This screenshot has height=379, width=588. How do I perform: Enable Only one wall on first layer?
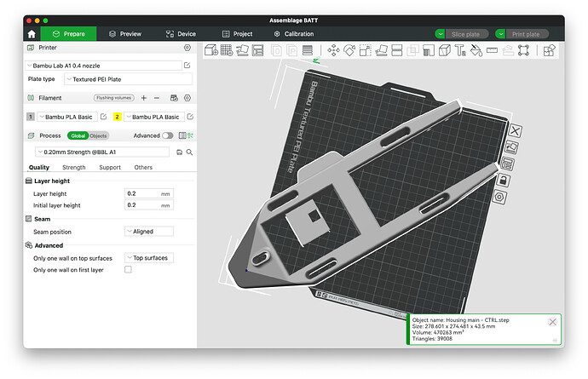128,269
